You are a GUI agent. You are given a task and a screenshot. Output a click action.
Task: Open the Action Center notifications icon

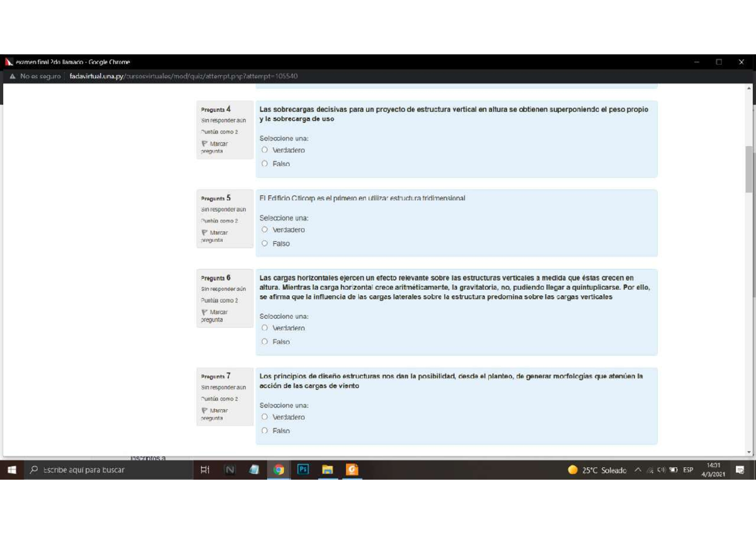739,469
